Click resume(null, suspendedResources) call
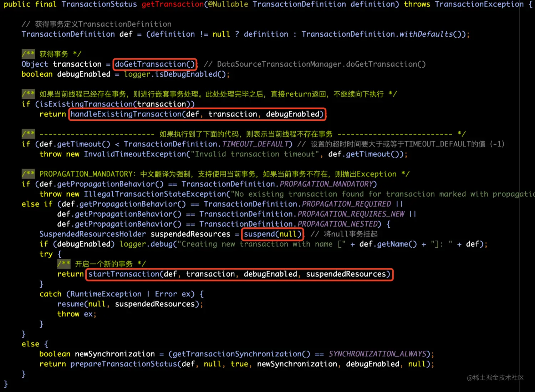 click(x=128, y=304)
